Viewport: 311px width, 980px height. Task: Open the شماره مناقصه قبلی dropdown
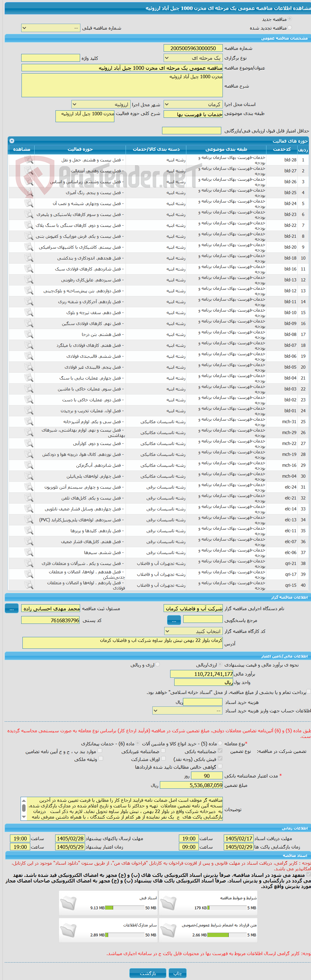pyautogui.click(x=50, y=28)
